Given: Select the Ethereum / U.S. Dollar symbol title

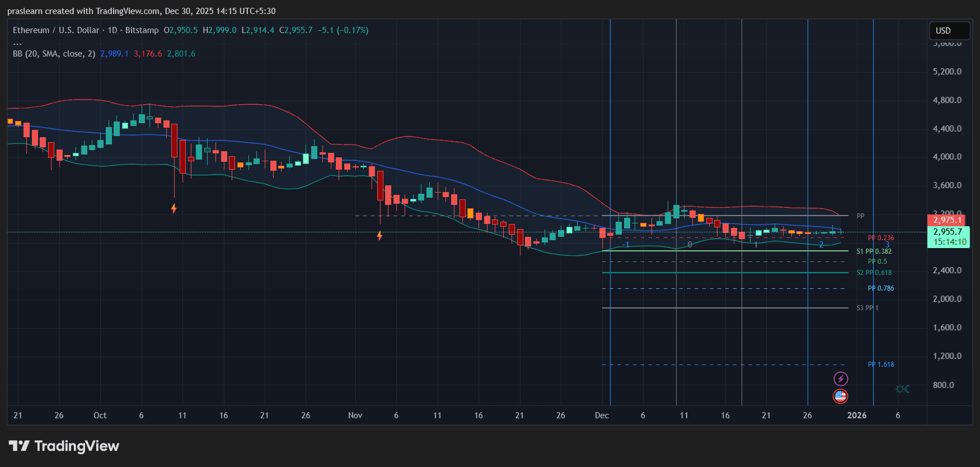Looking at the screenshot, I should (56, 30).
